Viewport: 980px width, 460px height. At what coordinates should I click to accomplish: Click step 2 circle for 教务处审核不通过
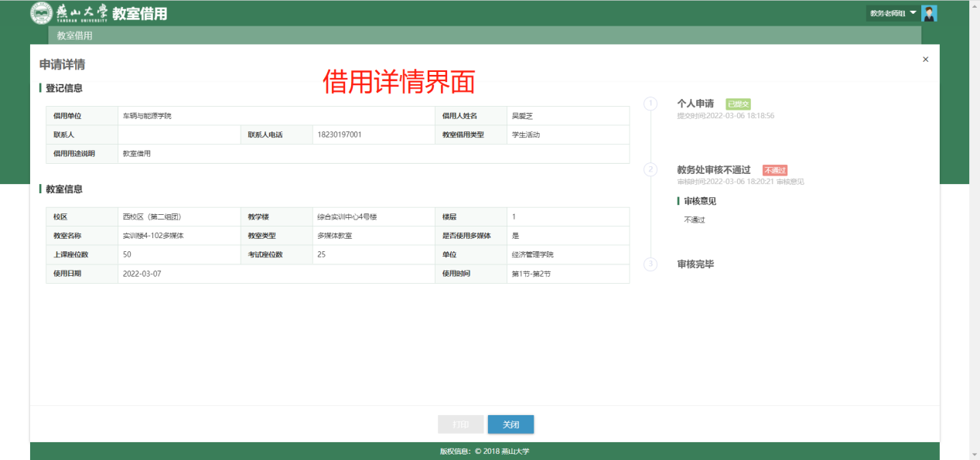[651, 170]
